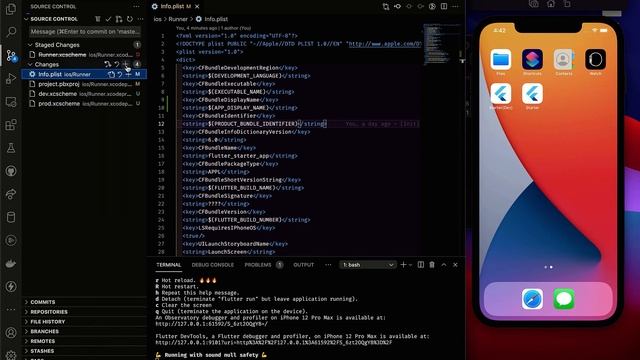Viewport: 640px width, 360px height.
Task: Select dev.xcscheme in Changes list
Action: (84, 94)
